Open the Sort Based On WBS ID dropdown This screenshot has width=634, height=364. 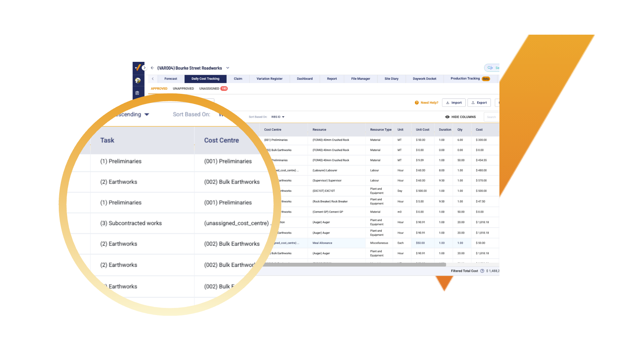coord(278,117)
